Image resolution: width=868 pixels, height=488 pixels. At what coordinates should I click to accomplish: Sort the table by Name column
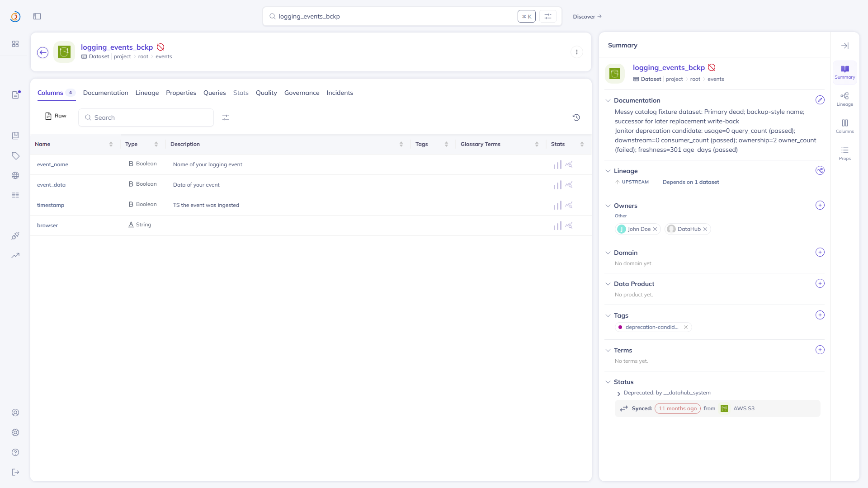tap(111, 144)
